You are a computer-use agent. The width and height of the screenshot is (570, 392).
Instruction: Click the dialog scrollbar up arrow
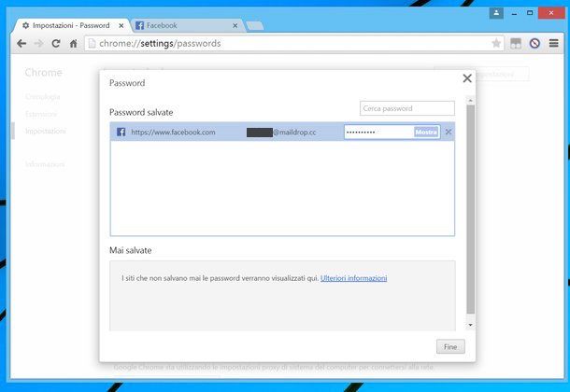coord(470,100)
